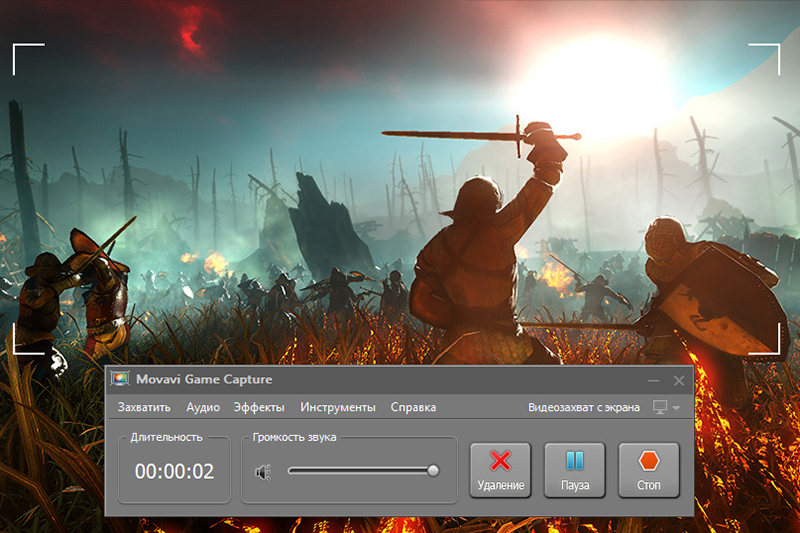Pause recording with the Пауза button
The width and height of the screenshot is (800, 533).
[x=574, y=471]
